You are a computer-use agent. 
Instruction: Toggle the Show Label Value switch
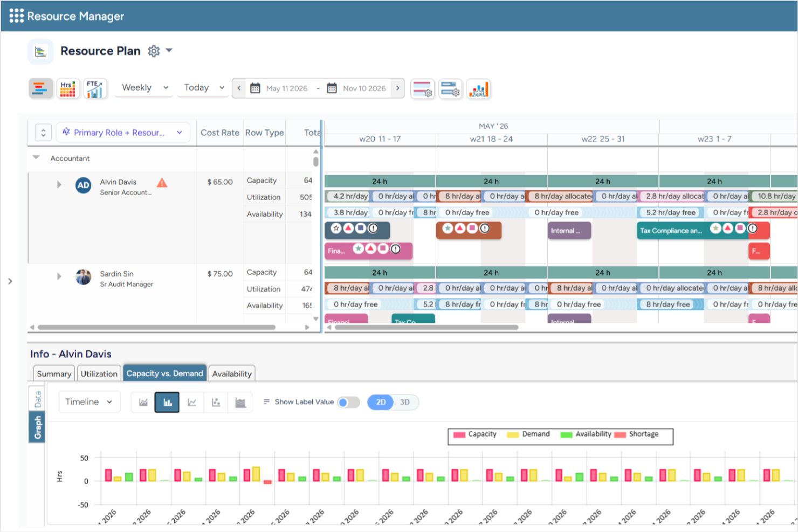pos(348,403)
